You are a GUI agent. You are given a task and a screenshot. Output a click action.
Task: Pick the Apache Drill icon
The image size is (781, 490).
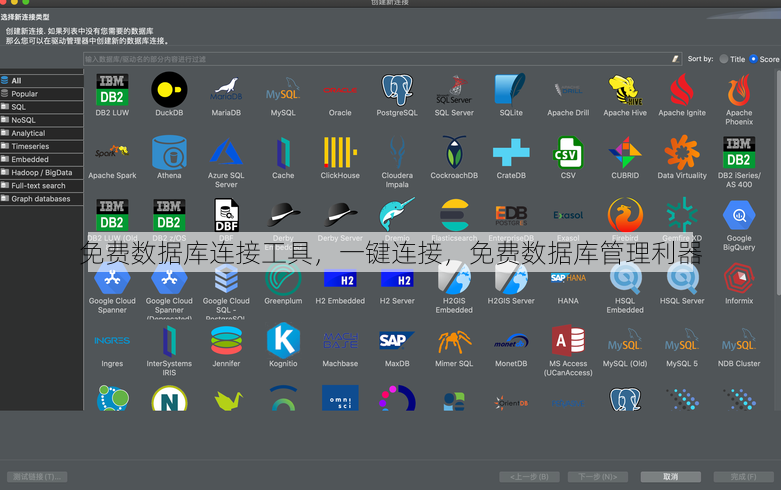(568, 90)
